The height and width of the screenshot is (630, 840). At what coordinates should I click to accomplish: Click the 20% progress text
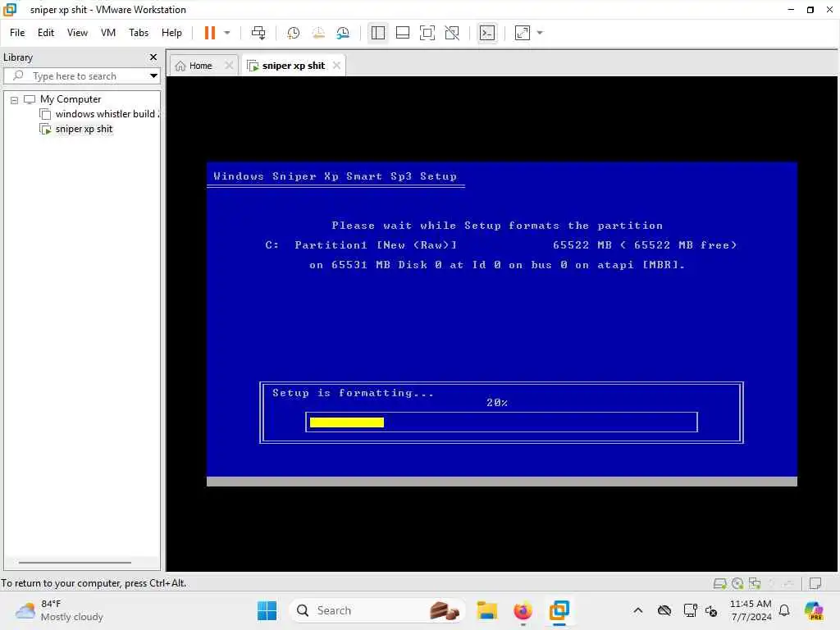click(496, 402)
